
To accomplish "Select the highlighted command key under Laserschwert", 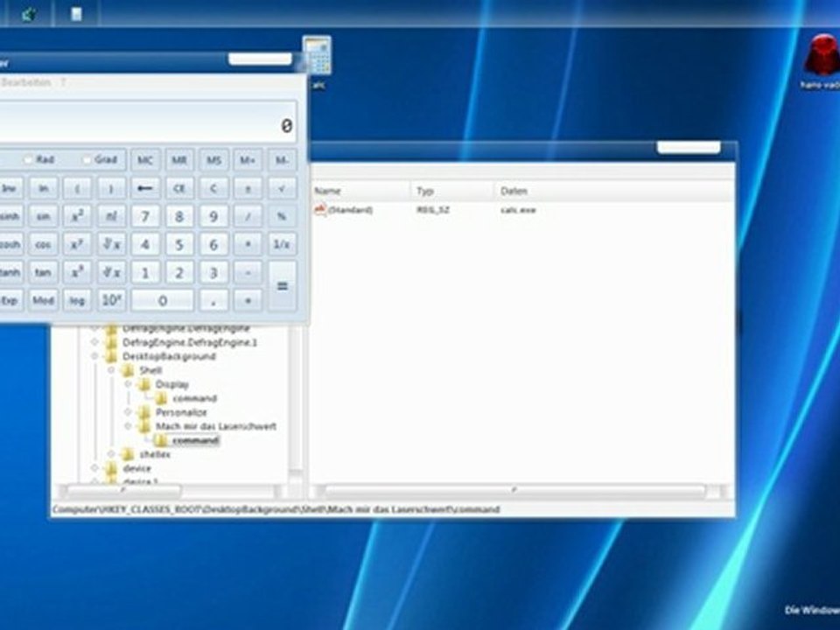I will click(195, 440).
